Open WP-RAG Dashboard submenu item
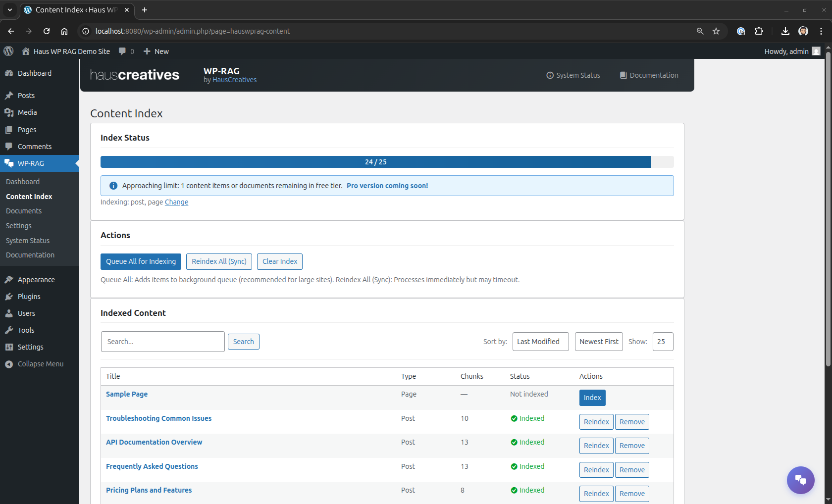The width and height of the screenshot is (832, 504). click(x=23, y=182)
